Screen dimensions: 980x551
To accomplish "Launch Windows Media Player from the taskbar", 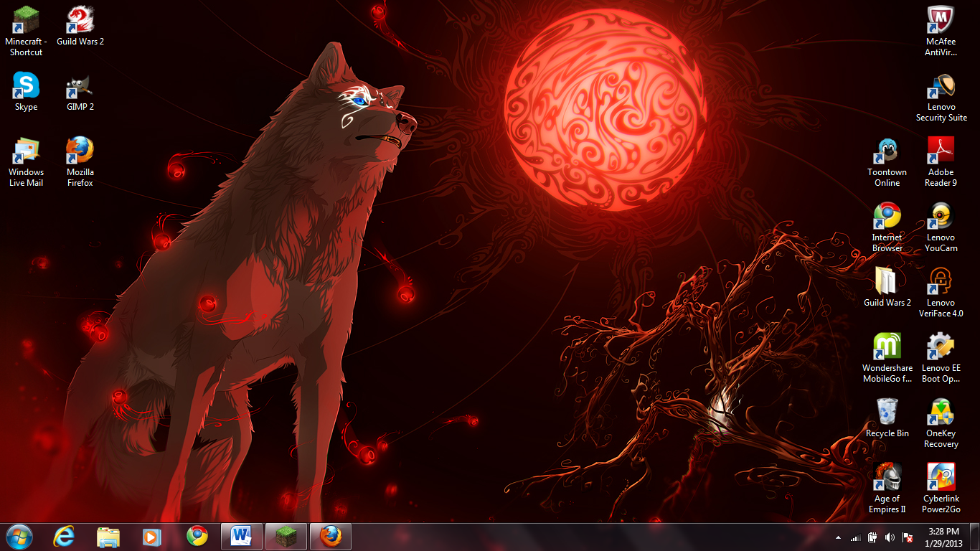I will point(151,536).
